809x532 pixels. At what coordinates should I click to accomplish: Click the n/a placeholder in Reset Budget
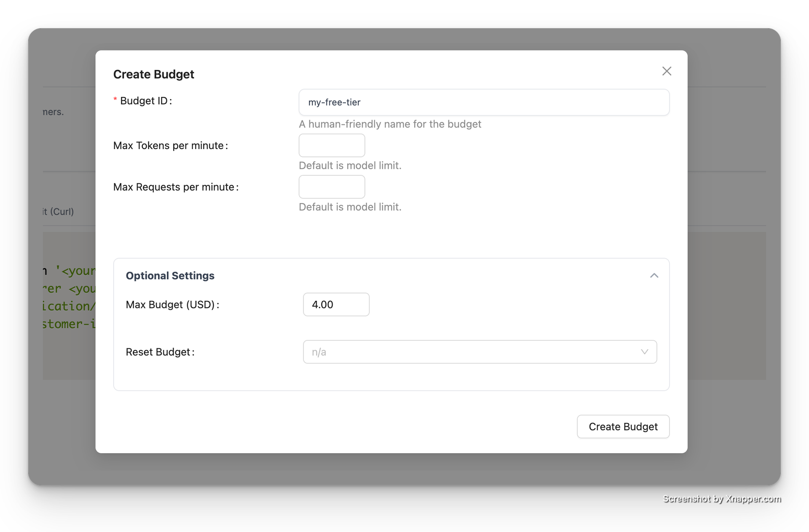(x=319, y=352)
